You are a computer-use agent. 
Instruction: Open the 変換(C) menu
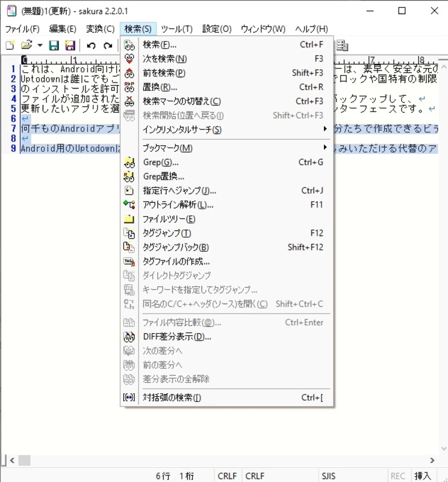(x=100, y=29)
